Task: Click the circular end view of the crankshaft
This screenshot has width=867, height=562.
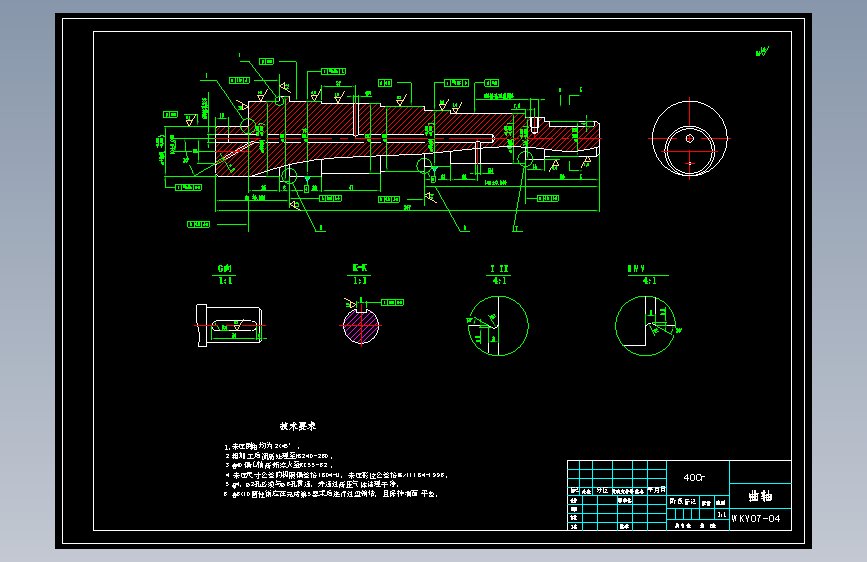Action: tap(690, 138)
